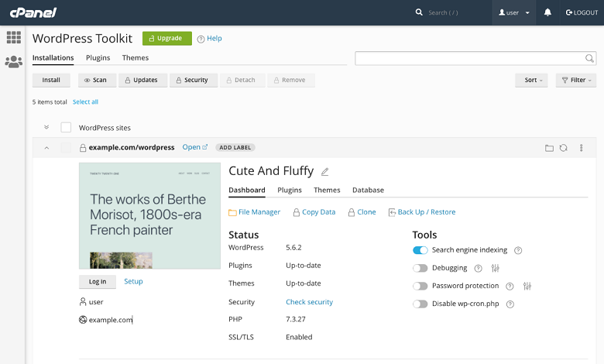
Task: Check the WordPress sites select-all checkbox
Action: (66, 128)
